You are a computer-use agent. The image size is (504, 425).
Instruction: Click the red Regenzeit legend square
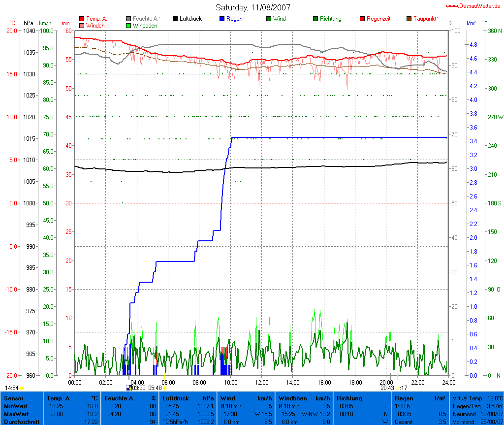pyautogui.click(x=362, y=19)
